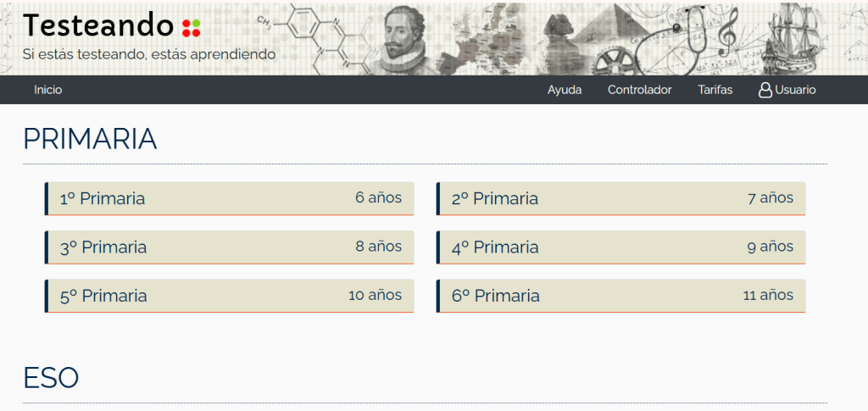Choose the 3º Primaria course

[x=230, y=247]
